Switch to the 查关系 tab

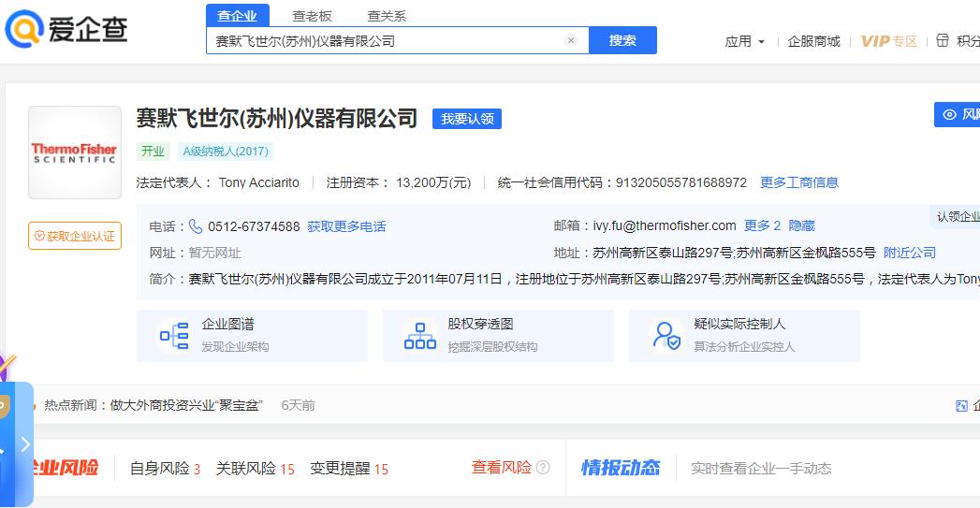coord(387,16)
